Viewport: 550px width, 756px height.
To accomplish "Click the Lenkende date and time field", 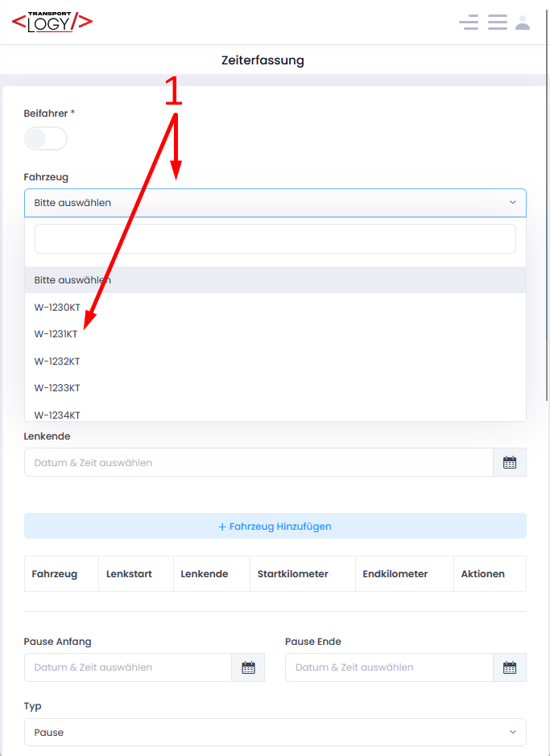I will click(x=258, y=463).
